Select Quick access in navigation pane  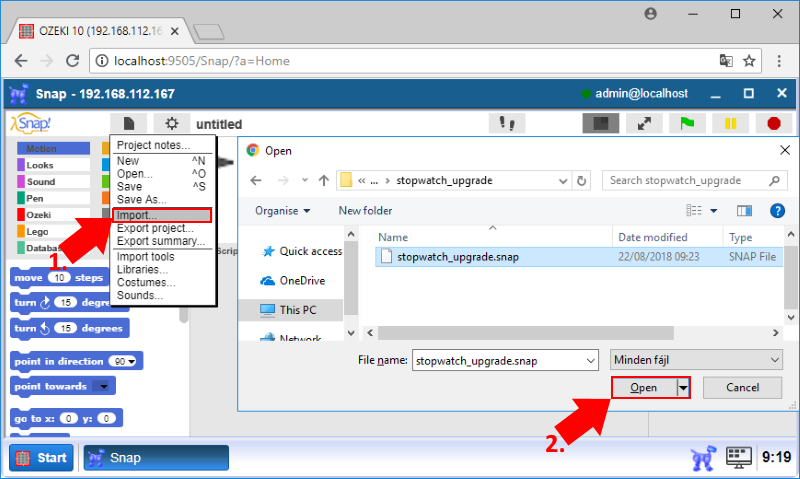tap(301, 251)
